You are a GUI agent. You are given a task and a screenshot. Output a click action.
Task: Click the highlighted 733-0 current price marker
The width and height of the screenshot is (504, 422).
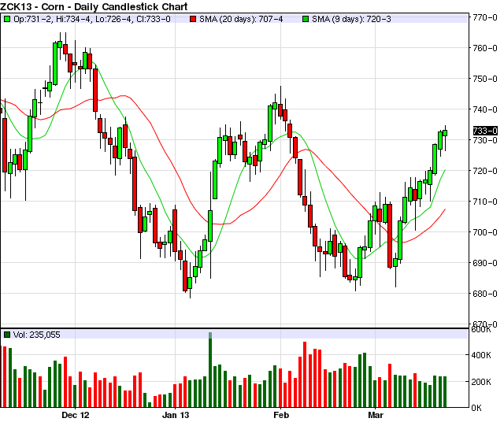click(x=485, y=131)
